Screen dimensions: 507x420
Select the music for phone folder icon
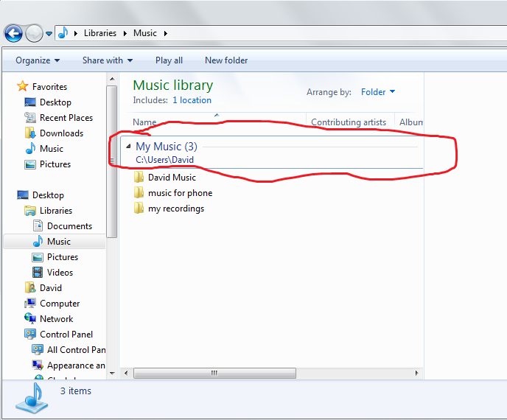click(x=139, y=193)
